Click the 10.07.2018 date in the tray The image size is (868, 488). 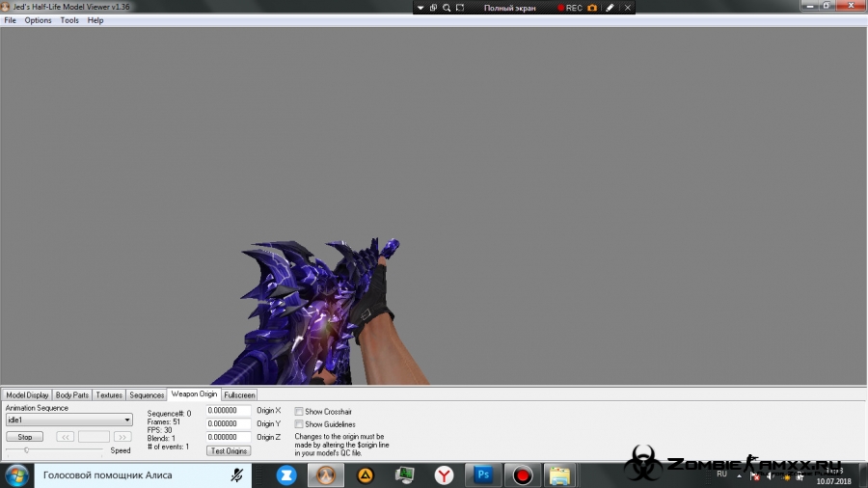click(x=833, y=481)
